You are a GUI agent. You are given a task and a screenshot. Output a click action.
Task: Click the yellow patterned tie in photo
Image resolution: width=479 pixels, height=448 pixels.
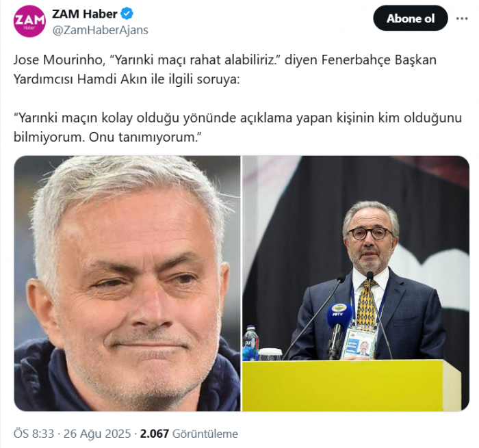[366, 304]
